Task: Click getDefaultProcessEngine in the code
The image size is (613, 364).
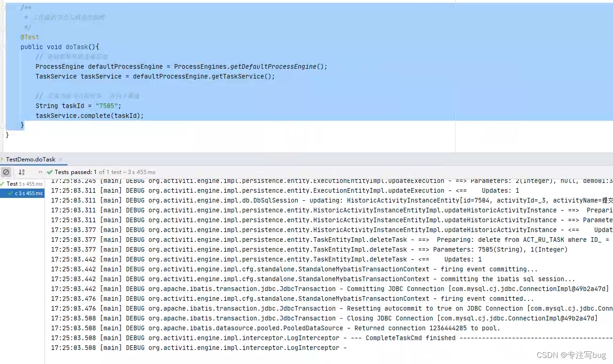Action: (273, 66)
